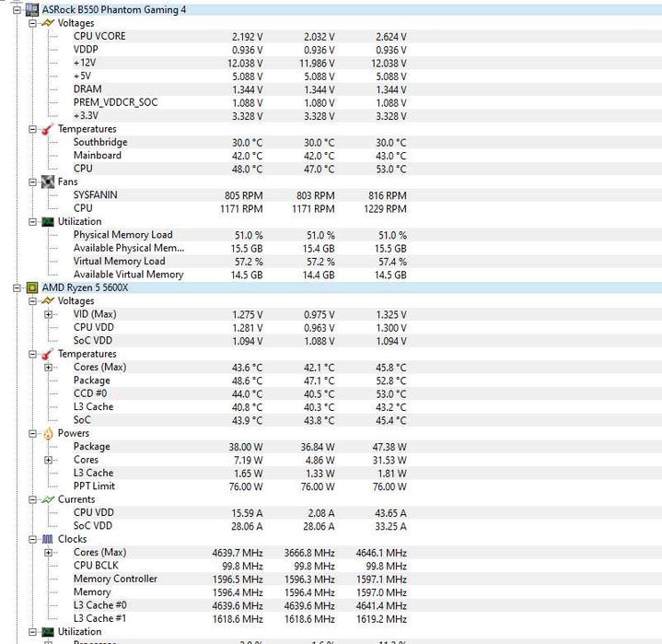Collapse the Fans section
This screenshot has height=644, width=662.
32,182
